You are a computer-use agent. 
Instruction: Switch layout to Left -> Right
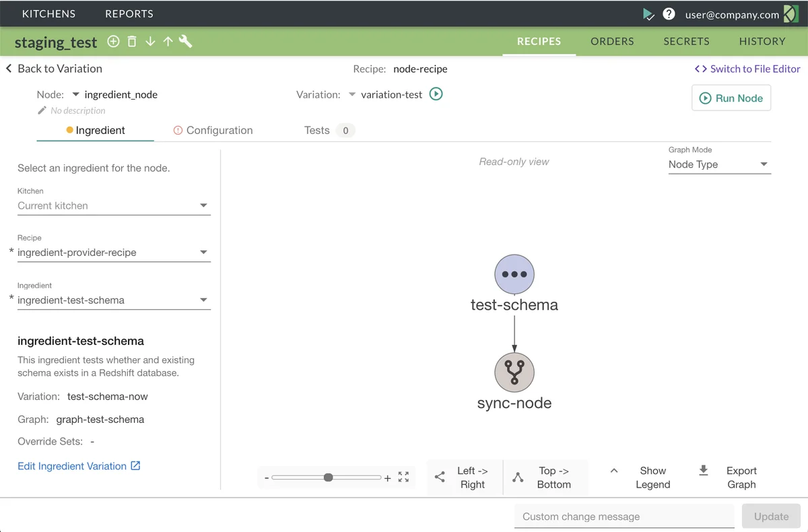coord(465,477)
